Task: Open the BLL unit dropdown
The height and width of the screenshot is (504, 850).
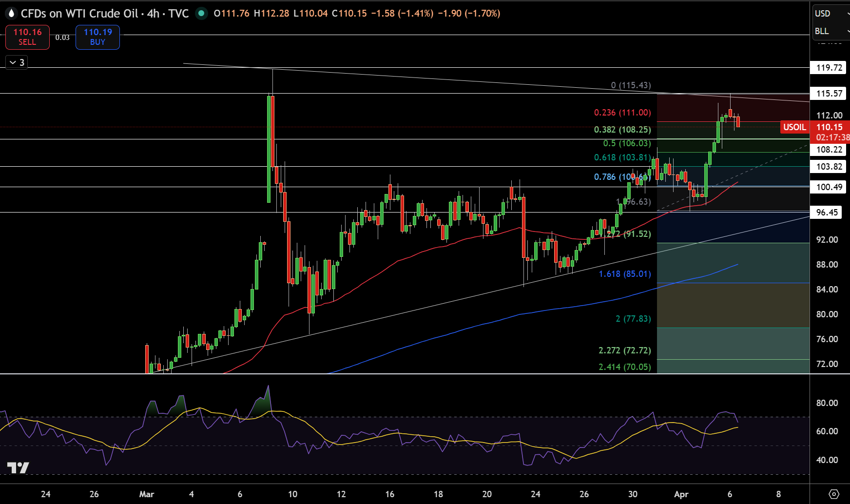Action: pyautogui.click(x=831, y=31)
